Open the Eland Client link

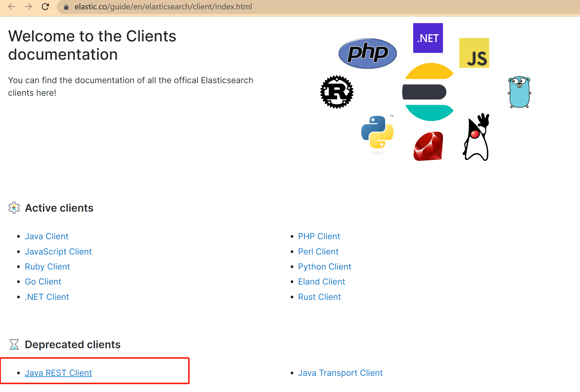322,282
